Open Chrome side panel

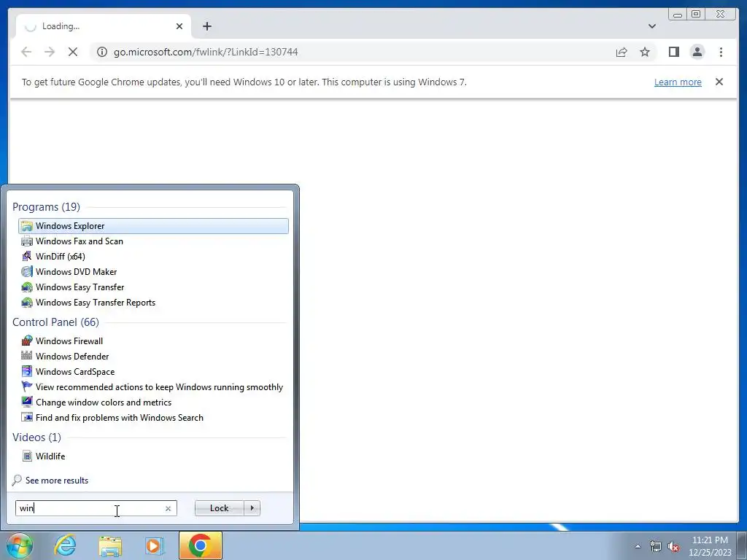(673, 52)
